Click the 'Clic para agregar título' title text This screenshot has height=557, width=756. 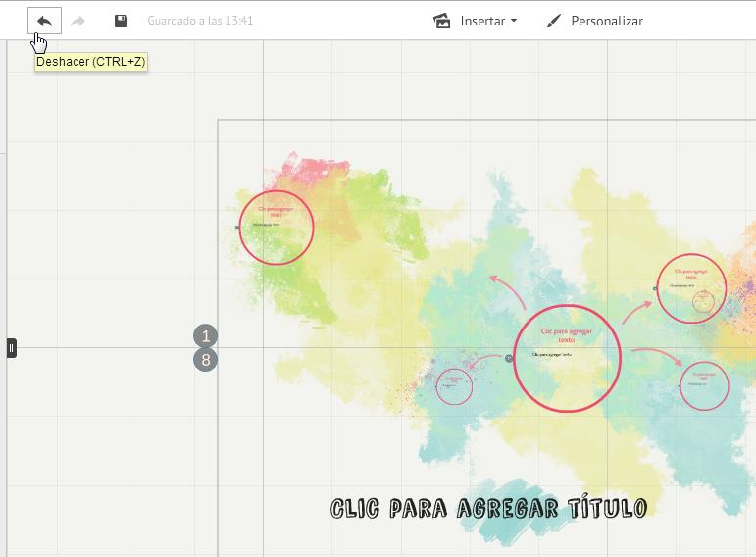tap(488, 508)
